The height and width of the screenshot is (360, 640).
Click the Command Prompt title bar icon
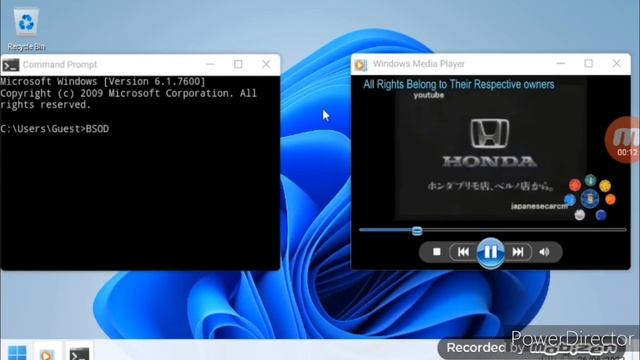[x=11, y=65]
